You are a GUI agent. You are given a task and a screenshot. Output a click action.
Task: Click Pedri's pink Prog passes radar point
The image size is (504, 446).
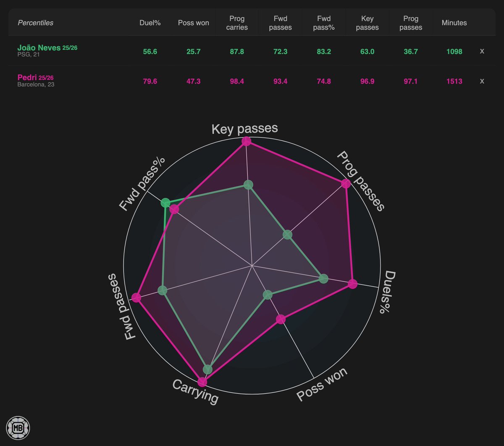pos(346,183)
